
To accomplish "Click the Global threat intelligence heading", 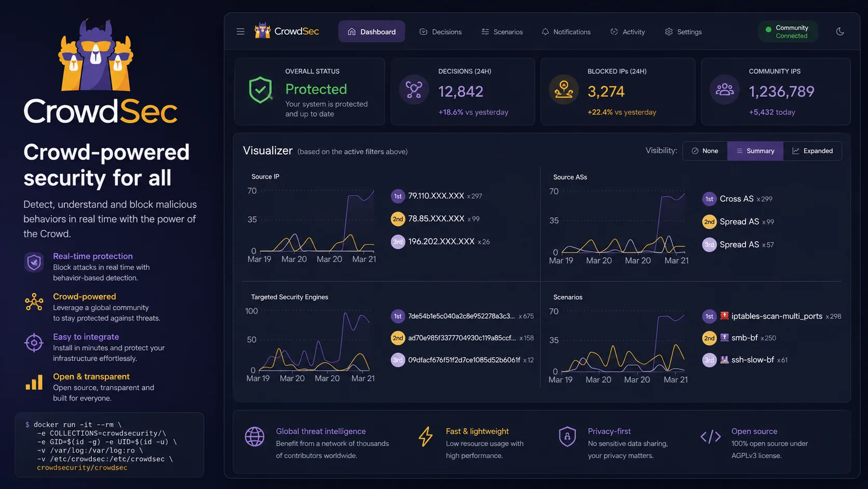I will pos(321,431).
